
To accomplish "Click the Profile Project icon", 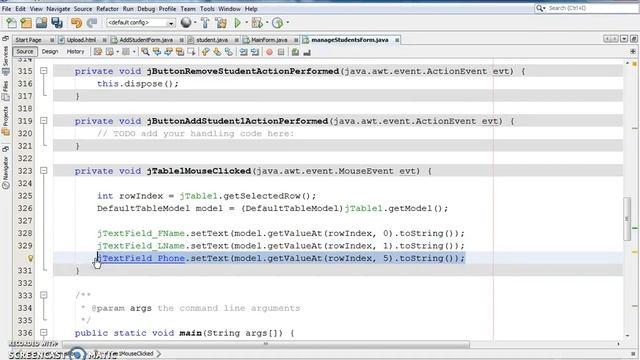I will tap(278, 23).
